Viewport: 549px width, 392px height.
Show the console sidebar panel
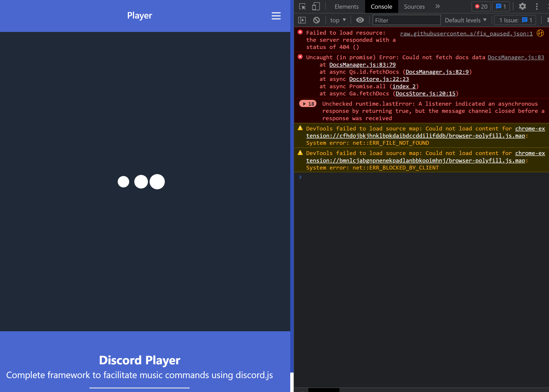point(302,20)
